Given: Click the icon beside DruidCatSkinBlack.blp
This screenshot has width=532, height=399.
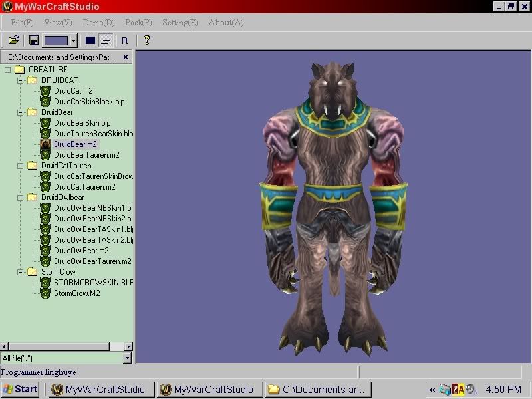Looking at the screenshot, I should click(x=45, y=102).
